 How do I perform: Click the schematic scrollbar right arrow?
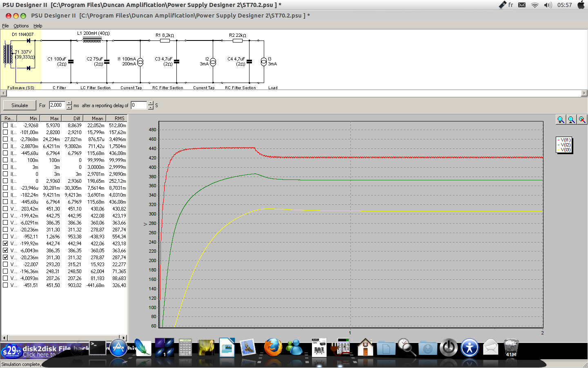[584, 93]
